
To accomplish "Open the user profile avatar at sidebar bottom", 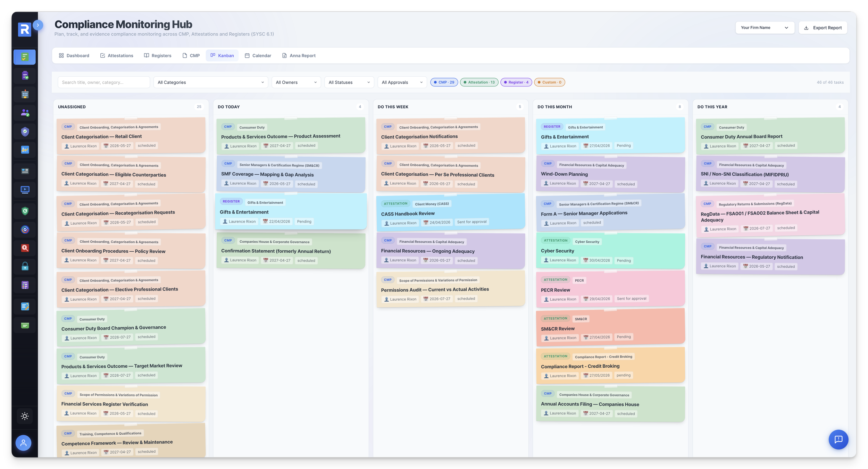I will pos(23,443).
